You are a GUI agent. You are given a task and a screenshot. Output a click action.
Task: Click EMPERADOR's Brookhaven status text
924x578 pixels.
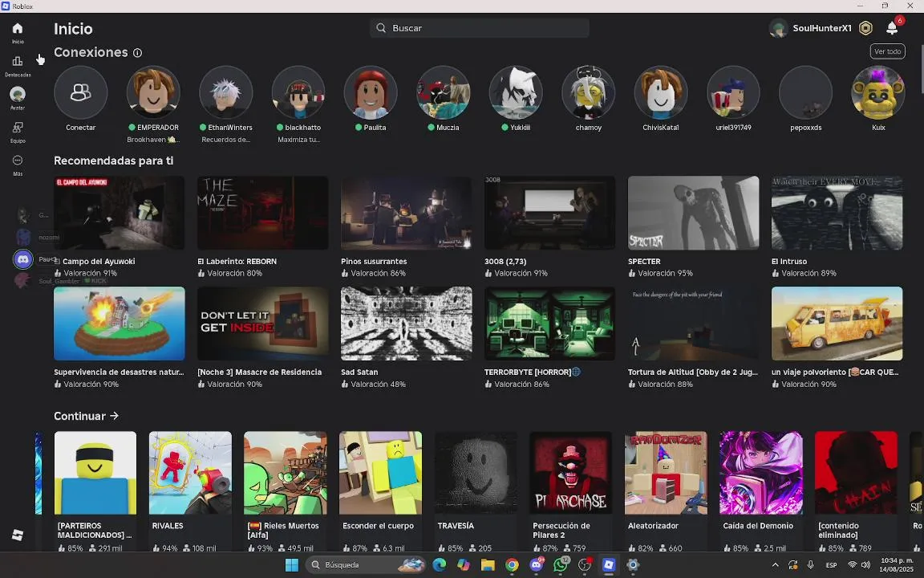click(x=153, y=140)
